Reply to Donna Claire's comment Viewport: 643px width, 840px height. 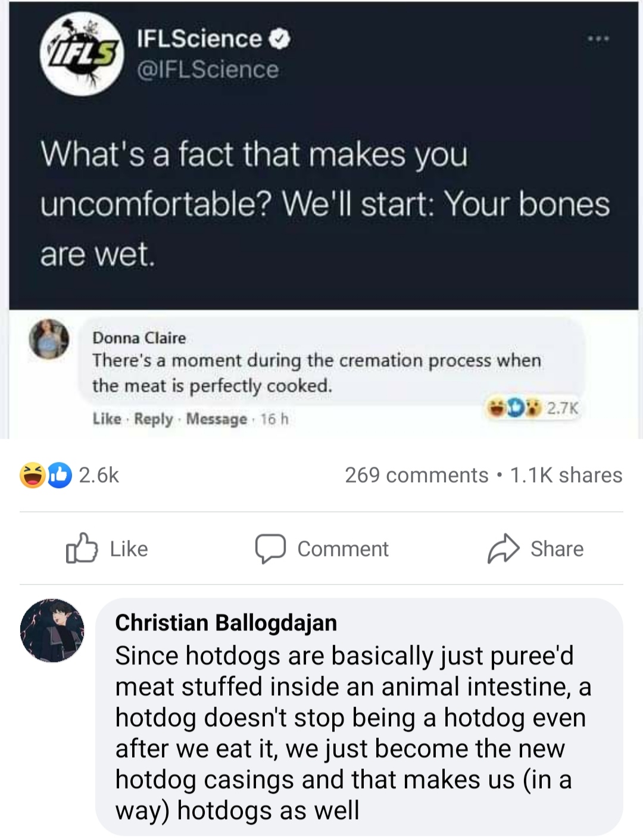153,419
